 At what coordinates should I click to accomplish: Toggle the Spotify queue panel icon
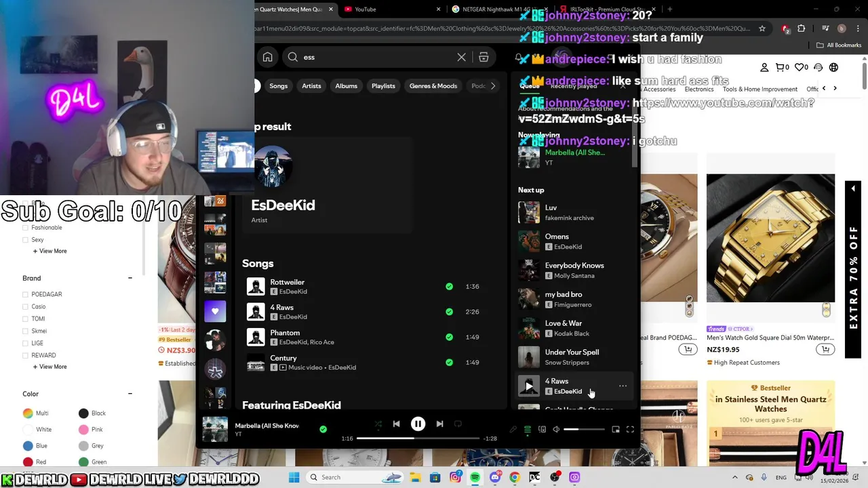pyautogui.click(x=528, y=430)
